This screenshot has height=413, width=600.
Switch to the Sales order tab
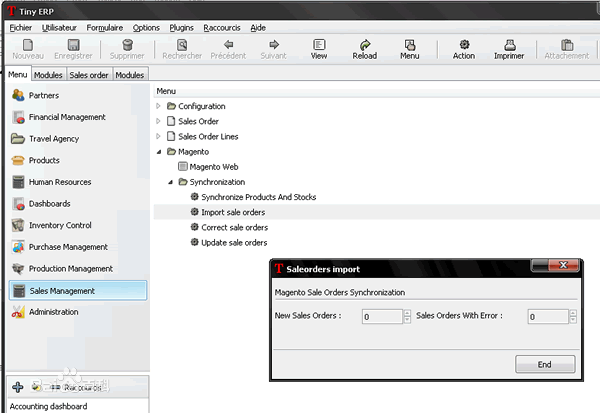coord(88,75)
